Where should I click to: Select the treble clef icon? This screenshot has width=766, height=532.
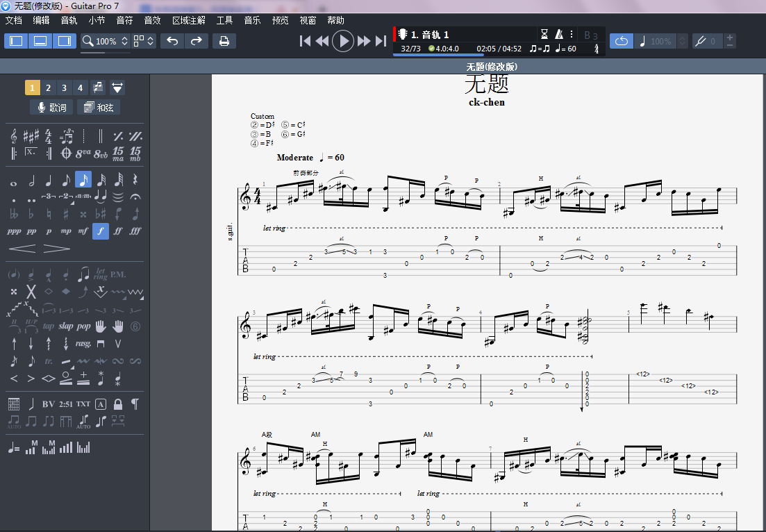coord(14,136)
